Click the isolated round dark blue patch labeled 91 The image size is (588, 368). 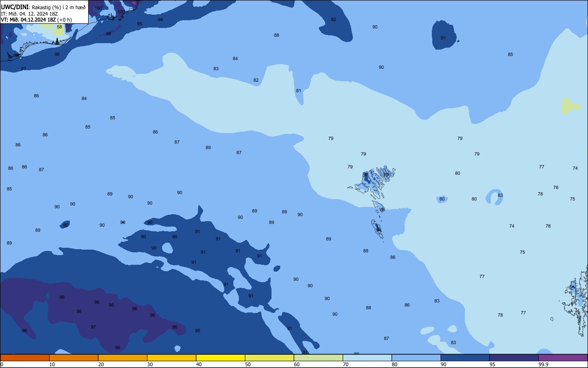445,35
